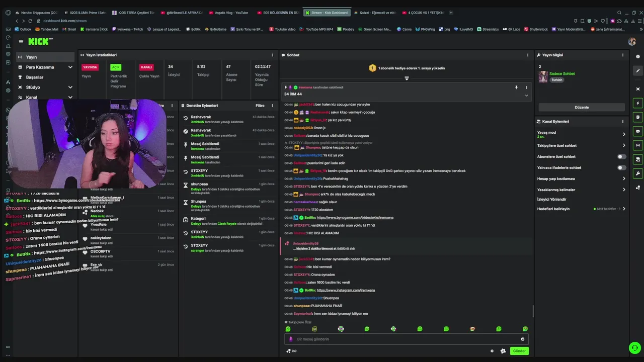This screenshot has width=644, height=362.
Task: Toggle Yalnızca ifadelerle sohbet switch
Action: tap(622, 167)
